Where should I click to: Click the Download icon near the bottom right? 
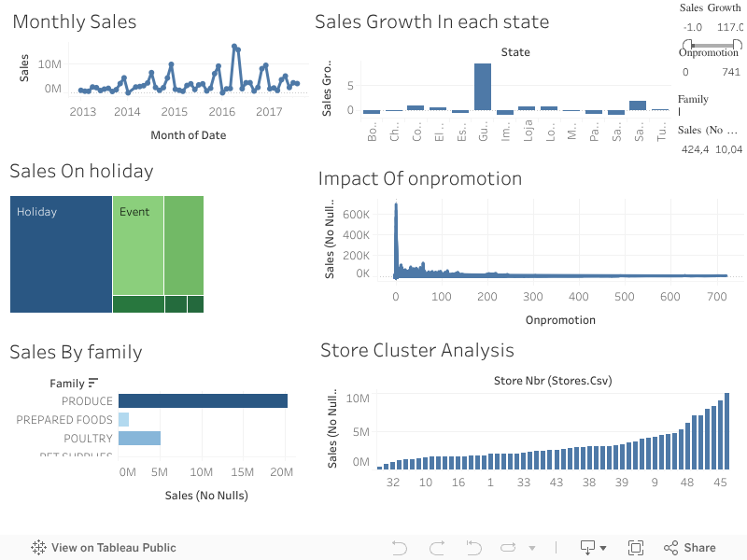(587, 548)
